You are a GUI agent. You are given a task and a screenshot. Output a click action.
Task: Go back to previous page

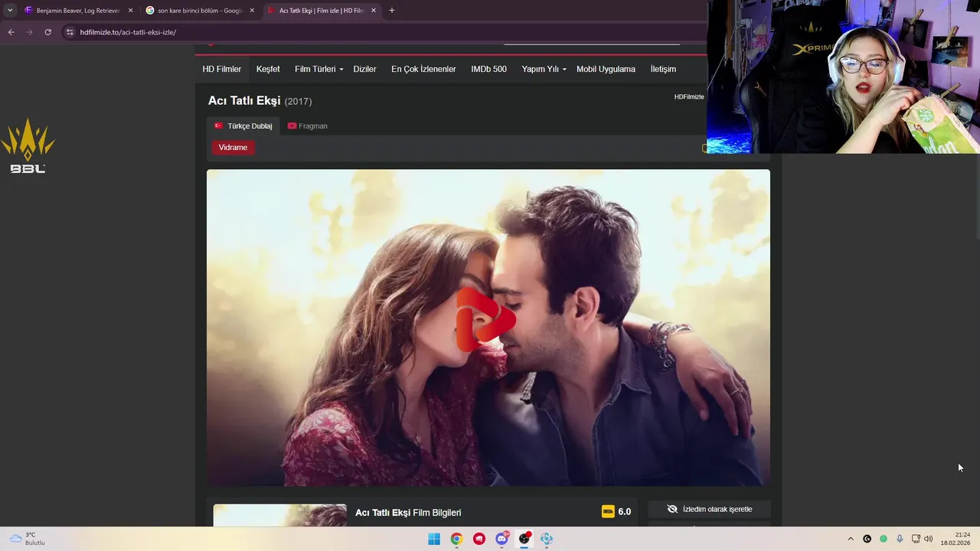tap(11, 32)
